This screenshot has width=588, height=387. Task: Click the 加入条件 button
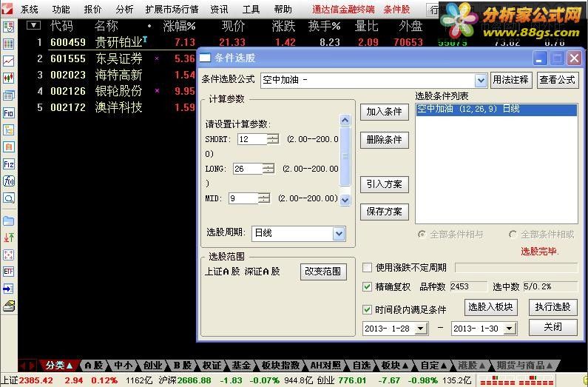385,112
